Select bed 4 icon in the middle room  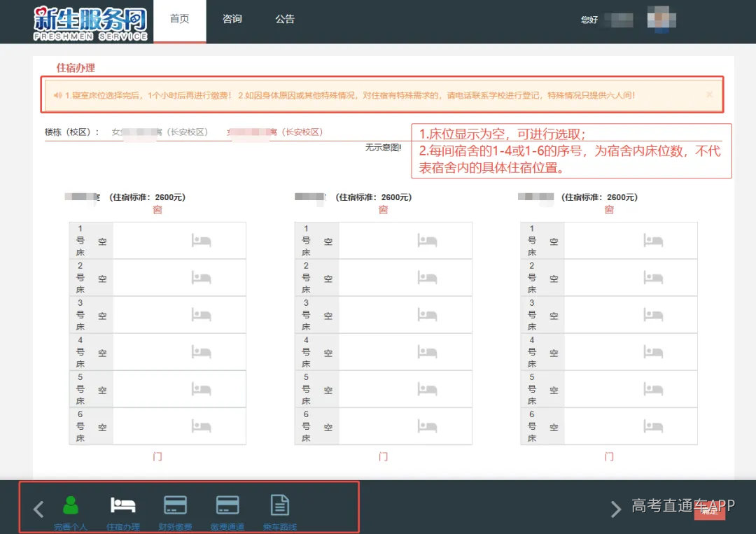[427, 351]
